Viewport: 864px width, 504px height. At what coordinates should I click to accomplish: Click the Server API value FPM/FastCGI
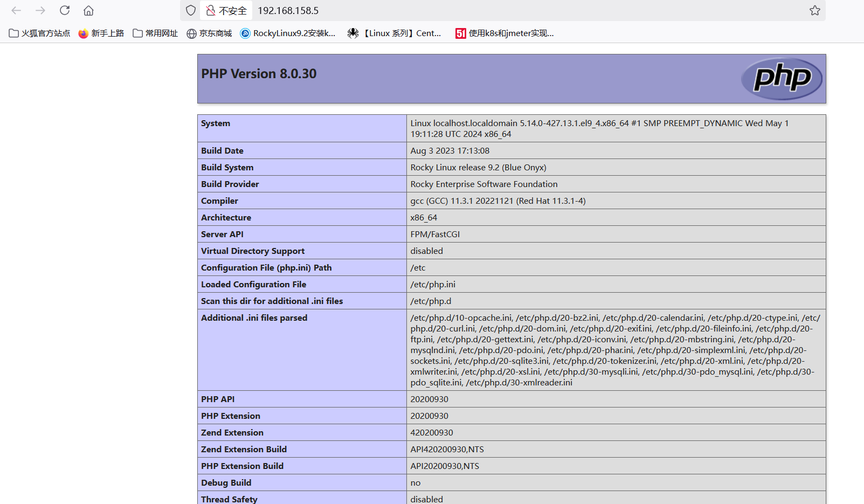435,234
